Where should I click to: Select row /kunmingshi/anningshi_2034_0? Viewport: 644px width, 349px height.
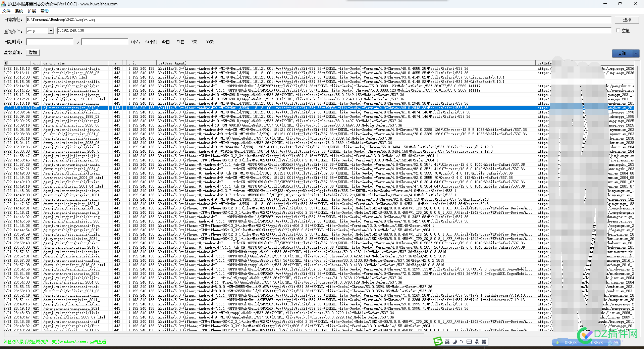(319, 169)
